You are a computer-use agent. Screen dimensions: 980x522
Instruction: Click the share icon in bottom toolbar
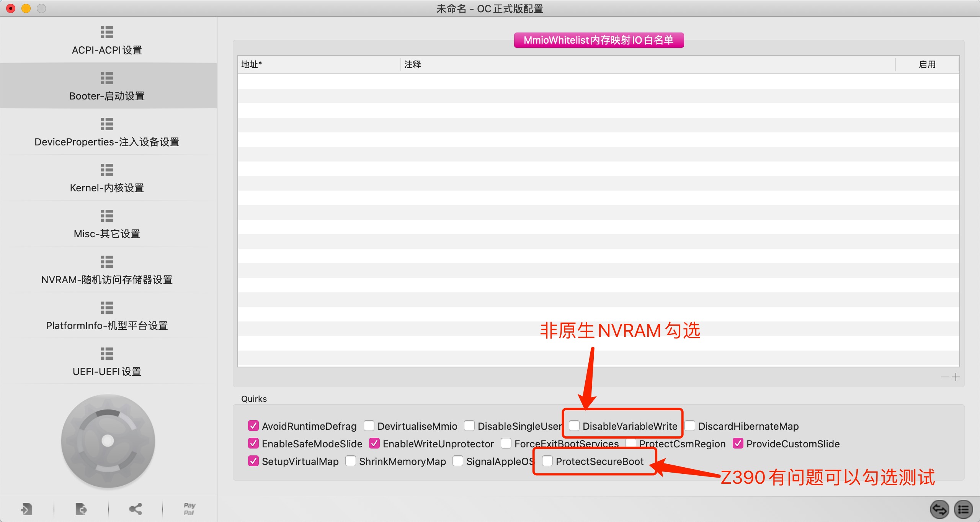136,509
